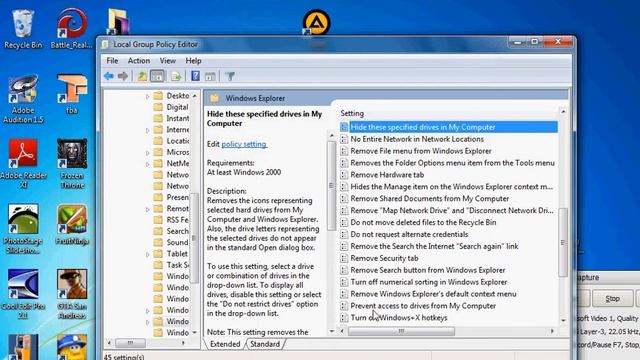Switch to the Standard tab
Screen dimensions: 640x360
tap(265, 344)
